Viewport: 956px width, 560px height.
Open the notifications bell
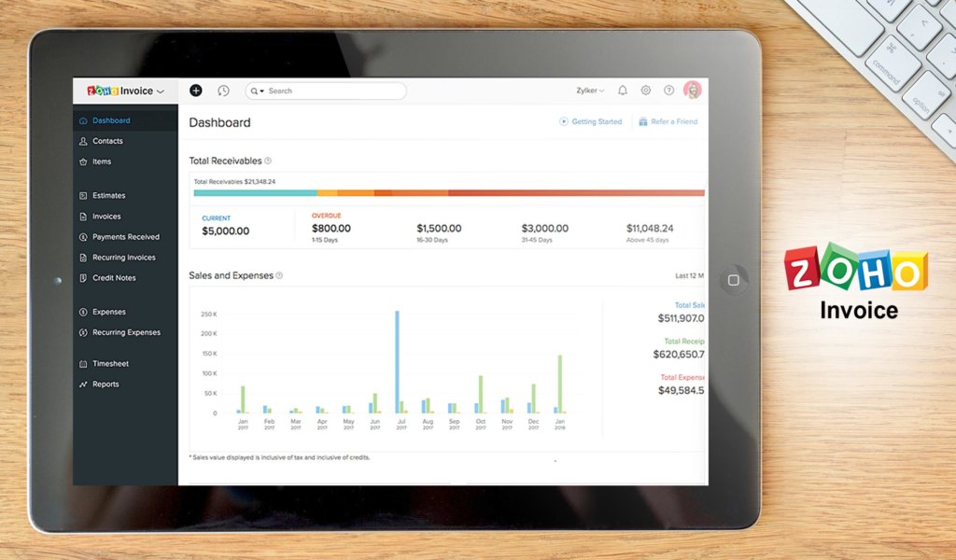click(x=623, y=91)
